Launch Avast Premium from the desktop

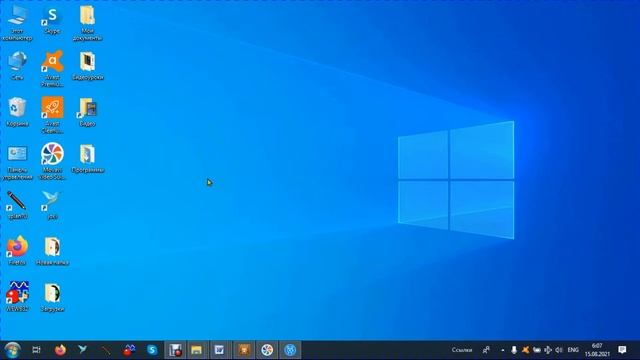point(52,69)
